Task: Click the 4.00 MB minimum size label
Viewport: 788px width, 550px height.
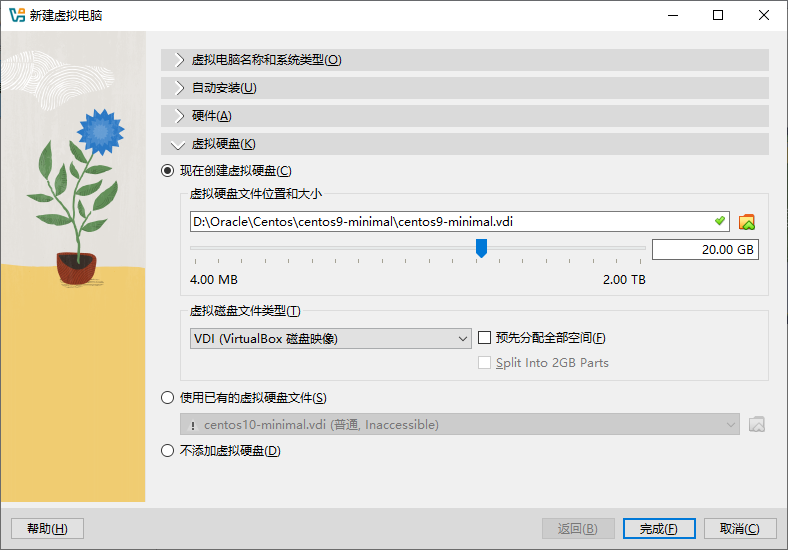Action: pyautogui.click(x=214, y=280)
